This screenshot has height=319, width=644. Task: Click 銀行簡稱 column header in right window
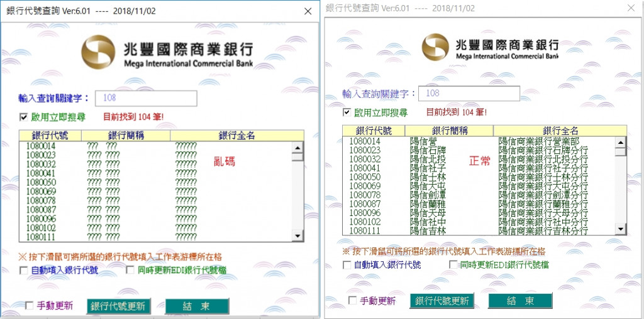pos(449,131)
